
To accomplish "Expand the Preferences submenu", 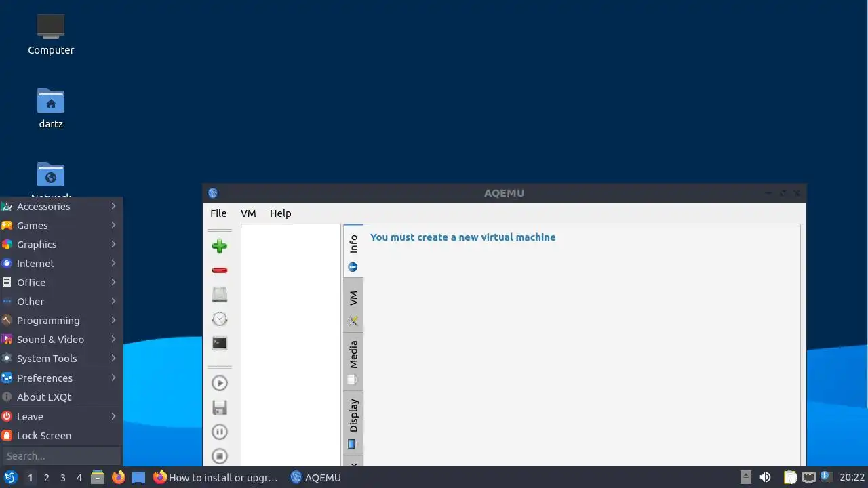I will [61, 378].
